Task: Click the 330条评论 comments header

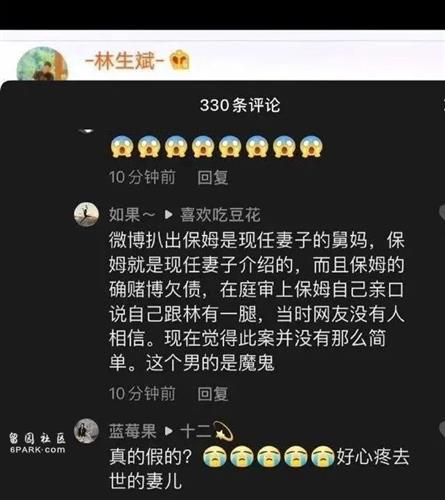Action: point(240,105)
